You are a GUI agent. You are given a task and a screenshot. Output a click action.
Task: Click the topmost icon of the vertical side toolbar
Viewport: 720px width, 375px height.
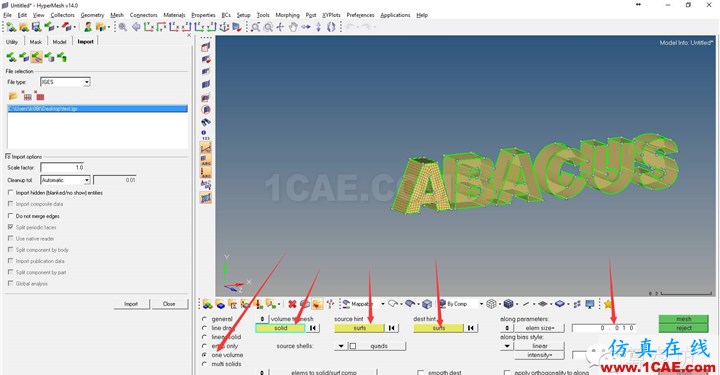206,47
